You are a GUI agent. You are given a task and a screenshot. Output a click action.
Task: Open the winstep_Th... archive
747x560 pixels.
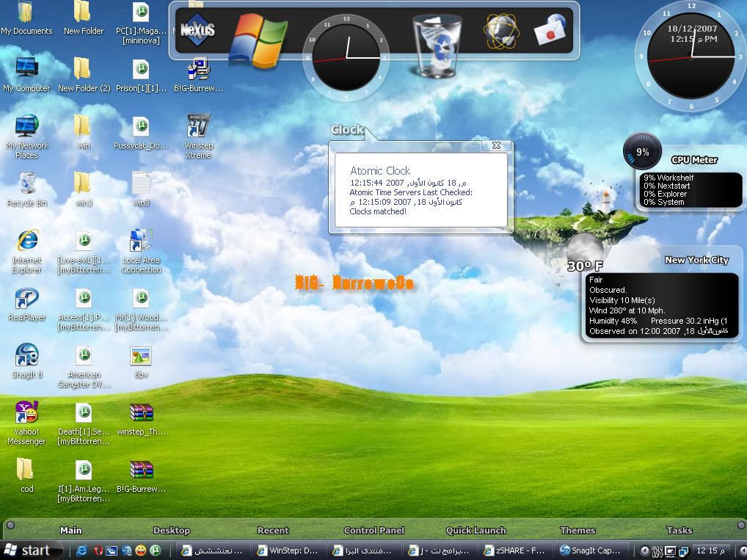tap(141, 418)
